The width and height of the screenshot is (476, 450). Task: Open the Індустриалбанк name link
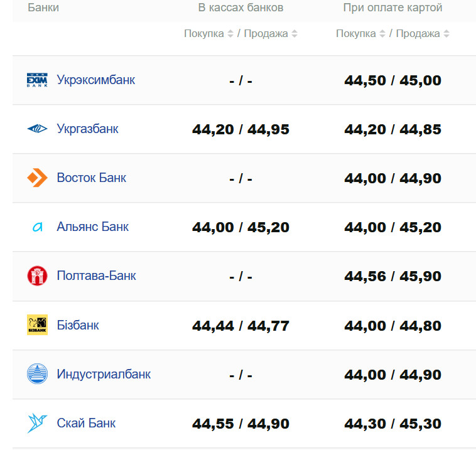(104, 374)
